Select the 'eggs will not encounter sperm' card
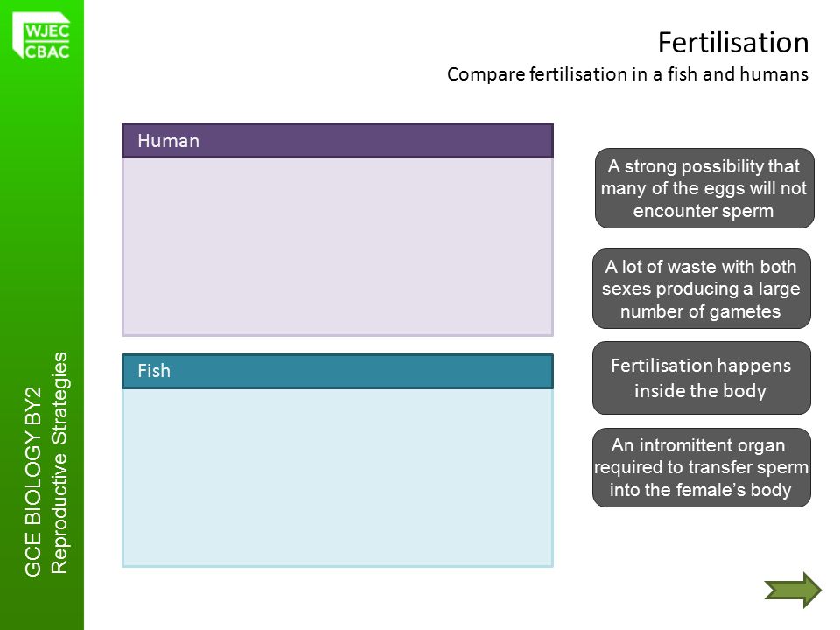This screenshot has width=840, height=630. [704, 188]
